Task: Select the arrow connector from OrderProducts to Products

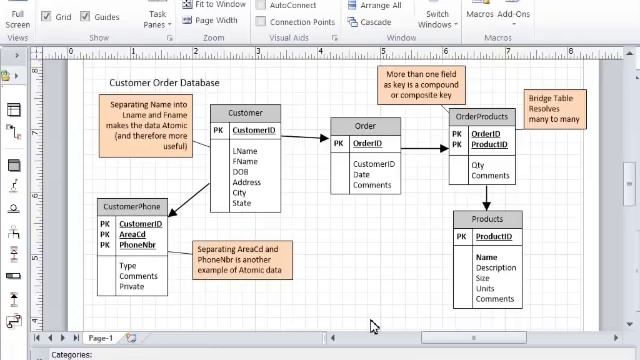Action: pyautogui.click(x=486, y=198)
